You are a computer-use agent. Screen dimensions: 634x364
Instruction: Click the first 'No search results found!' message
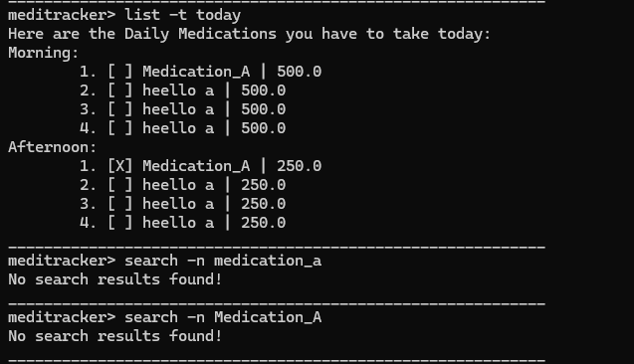(x=115, y=279)
